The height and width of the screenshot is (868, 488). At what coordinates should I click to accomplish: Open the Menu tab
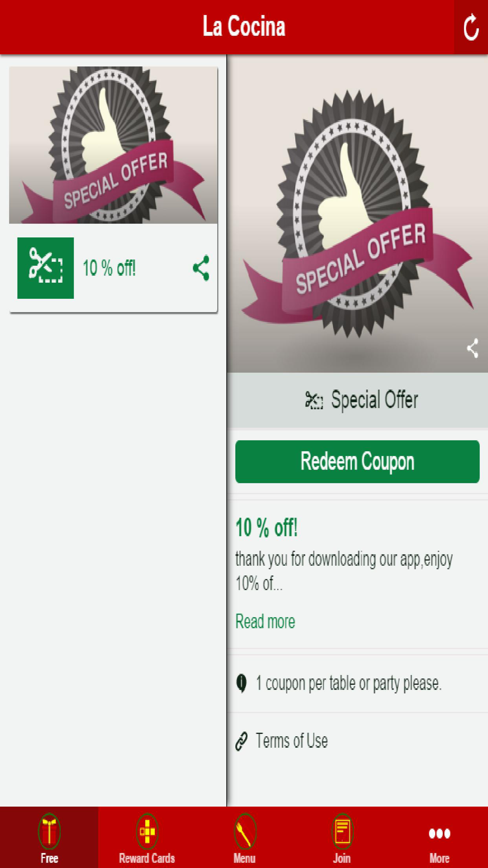click(244, 837)
